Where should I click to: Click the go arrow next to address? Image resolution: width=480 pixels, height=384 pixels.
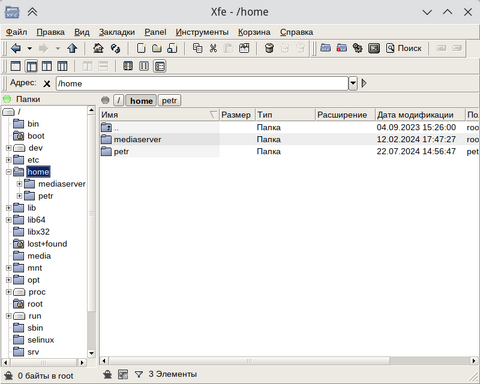coord(364,83)
